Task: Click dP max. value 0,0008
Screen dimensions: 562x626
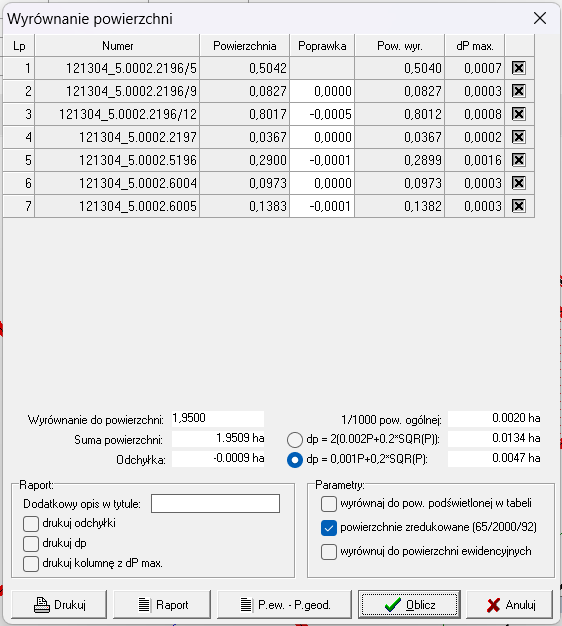Action: 475,115
